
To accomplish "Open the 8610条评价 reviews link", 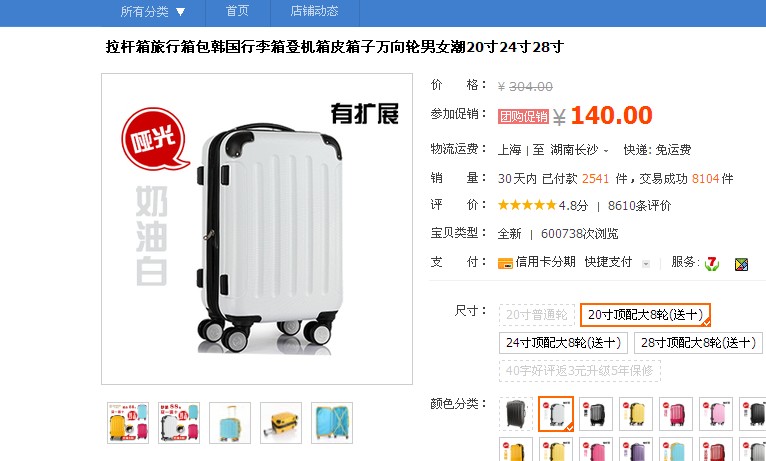I will click(639, 206).
